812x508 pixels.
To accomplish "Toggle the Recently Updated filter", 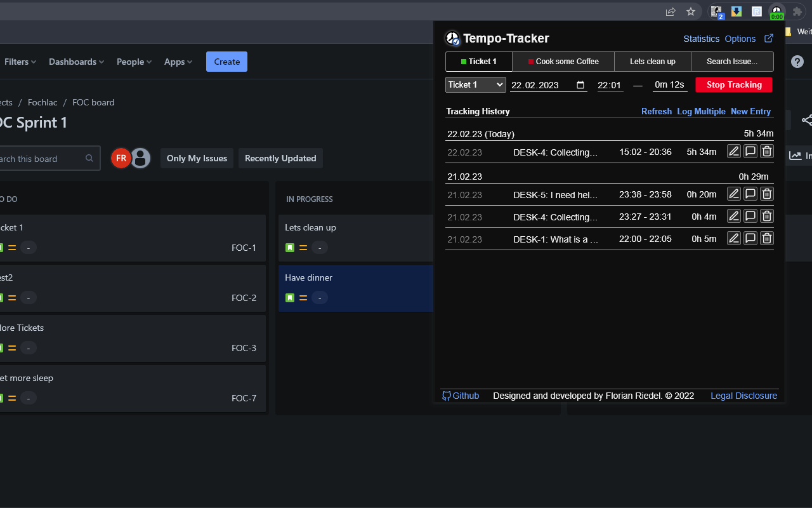I will pyautogui.click(x=280, y=158).
